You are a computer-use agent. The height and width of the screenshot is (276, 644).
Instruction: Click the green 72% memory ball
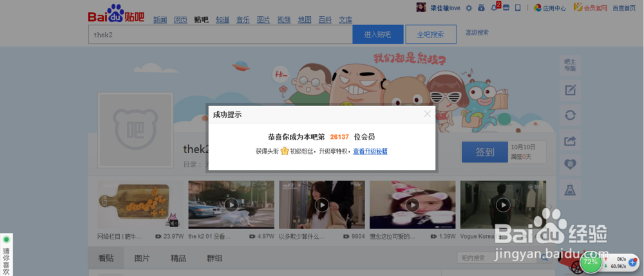(591, 262)
